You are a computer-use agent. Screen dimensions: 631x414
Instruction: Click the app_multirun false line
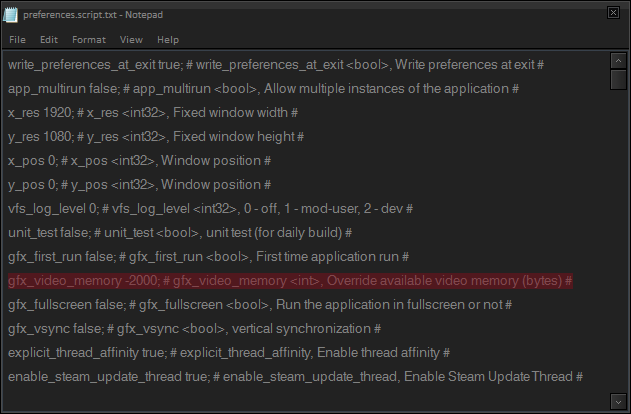point(263,89)
